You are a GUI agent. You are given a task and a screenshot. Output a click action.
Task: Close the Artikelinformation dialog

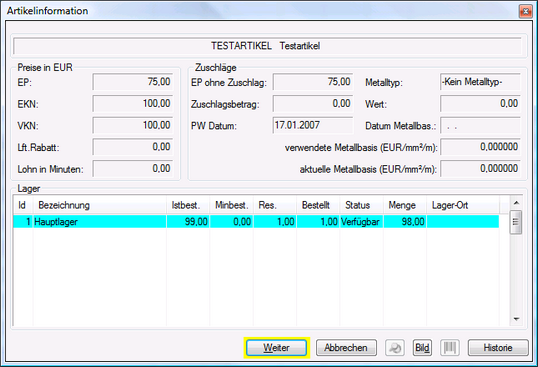pos(525,12)
